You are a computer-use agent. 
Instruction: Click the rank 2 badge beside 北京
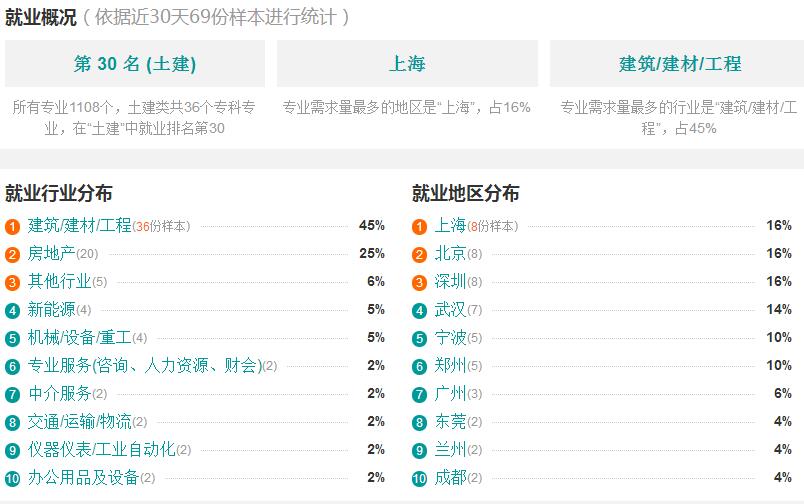(x=419, y=255)
